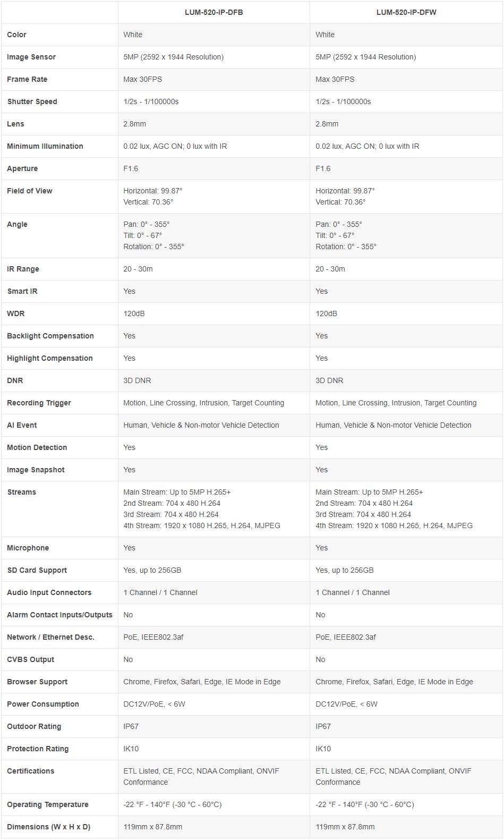Select the Highlight Compensation row label
The height and width of the screenshot is (840, 504).
pos(50,358)
